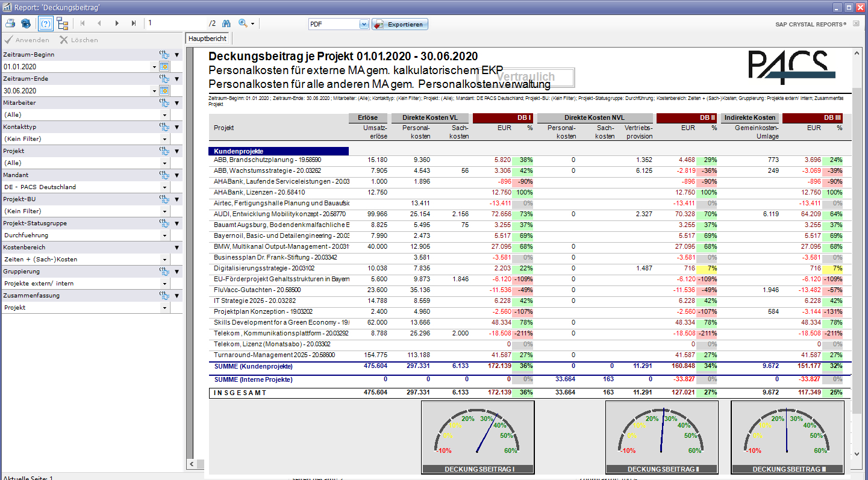
Task: Toggle the group tree view
Action: tap(63, 24)
